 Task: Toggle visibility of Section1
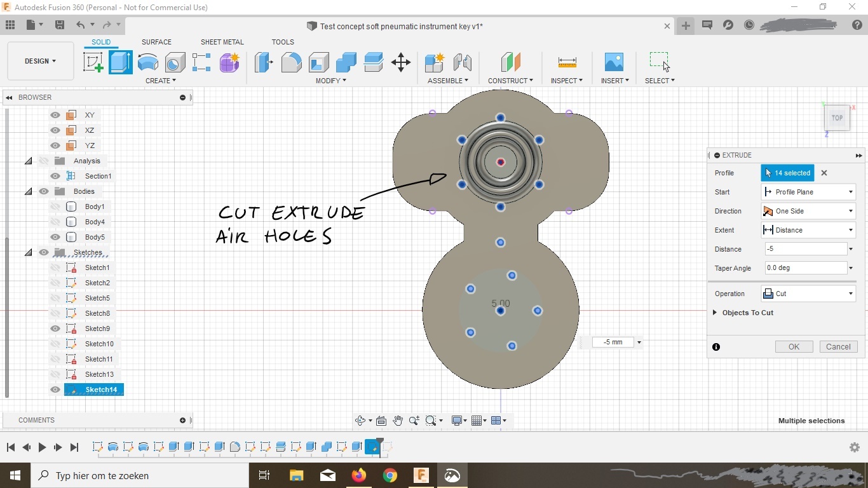(55, 176)
